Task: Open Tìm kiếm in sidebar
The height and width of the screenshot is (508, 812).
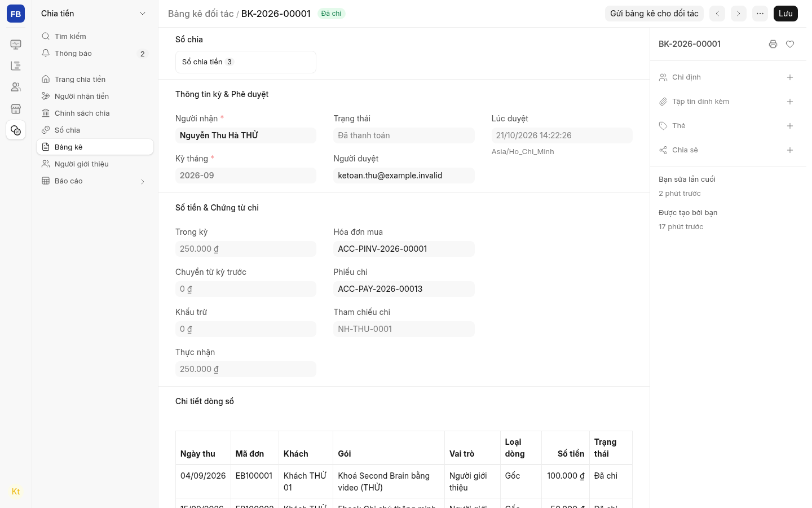Action: (x=95, y=36)
